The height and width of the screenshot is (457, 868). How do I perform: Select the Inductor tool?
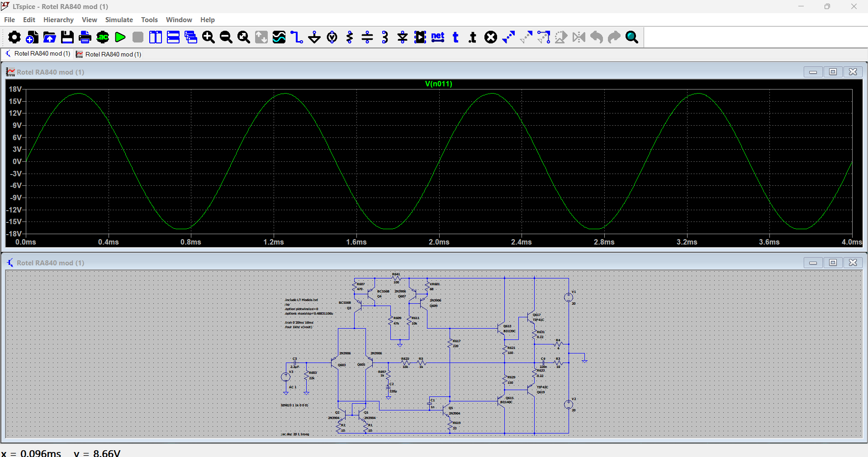385,37
